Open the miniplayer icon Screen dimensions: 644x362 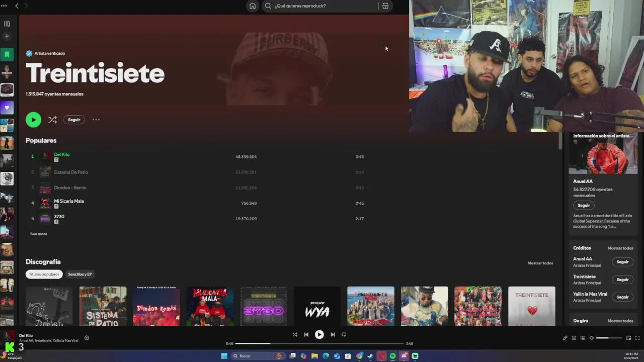tap(628, 338)
